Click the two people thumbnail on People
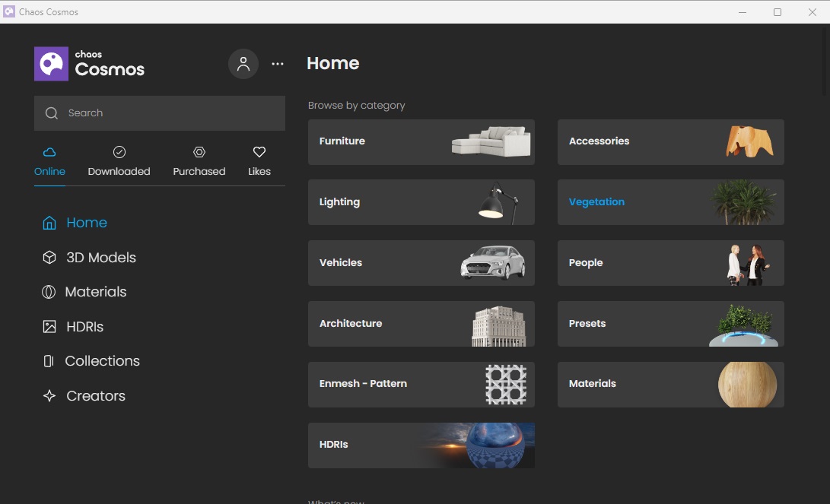This screenshot has width=830, height=504. pos(748,265)
